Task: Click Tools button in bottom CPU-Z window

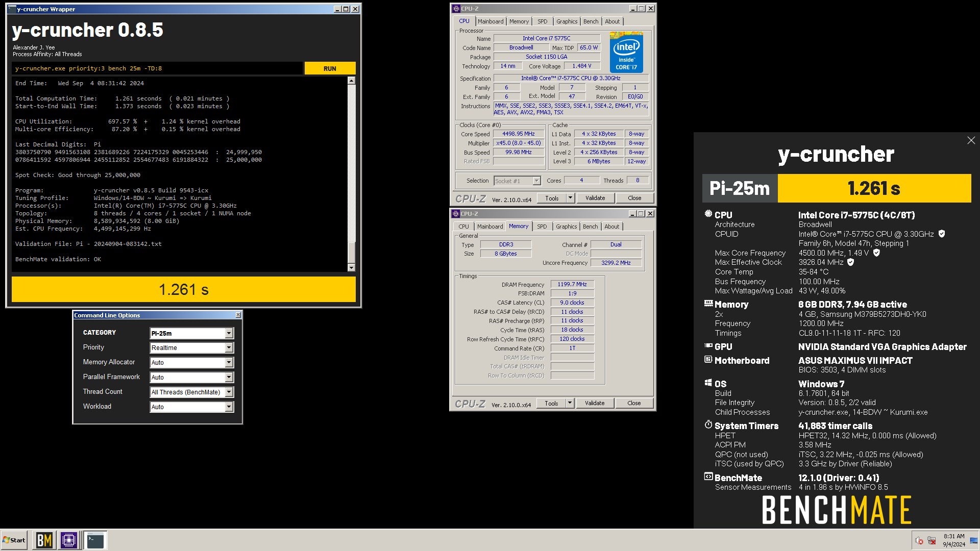Action: click(551, 403)
